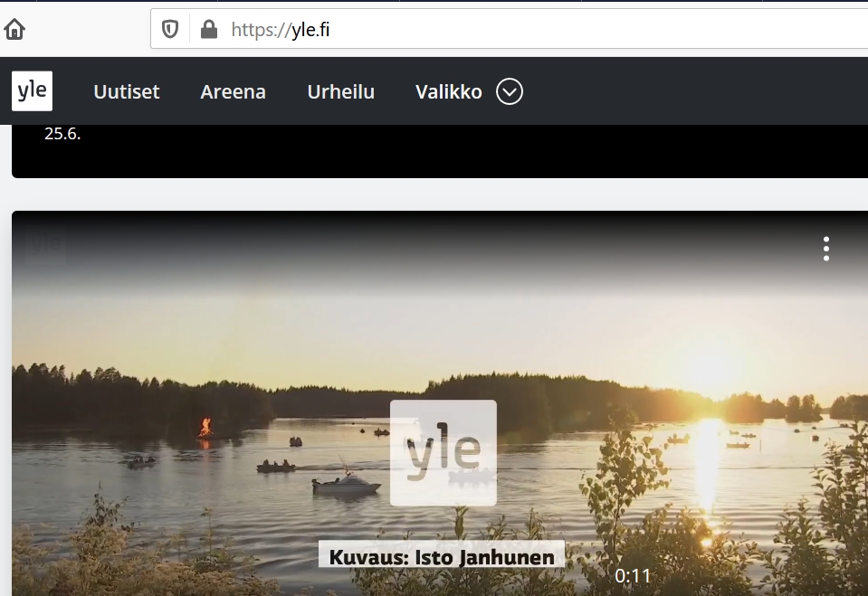Click the large Yle logo overlay on video
Viewport: 868px width, 596px height.
pyautogui.click(x=443, y=452)
